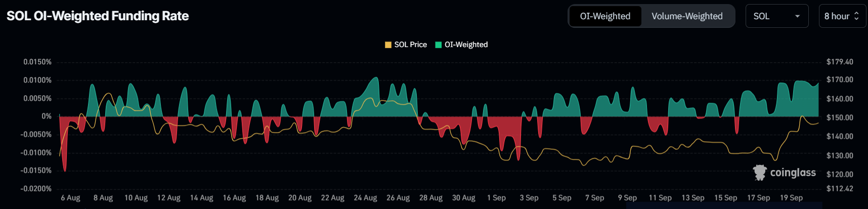Click the $140.00 price axis label
Viewport: 868px width, 209px height.
pos(840,136)
